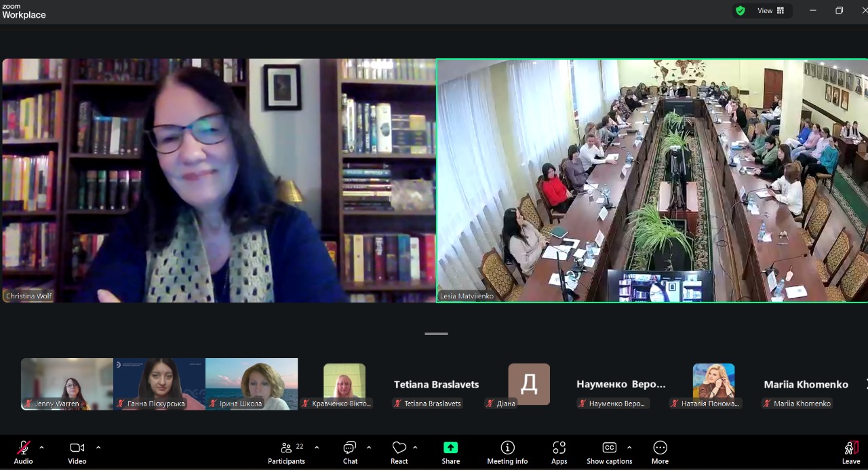Expand the caption options arrow
Screen dimensions: 868x470
click(629, 448)
